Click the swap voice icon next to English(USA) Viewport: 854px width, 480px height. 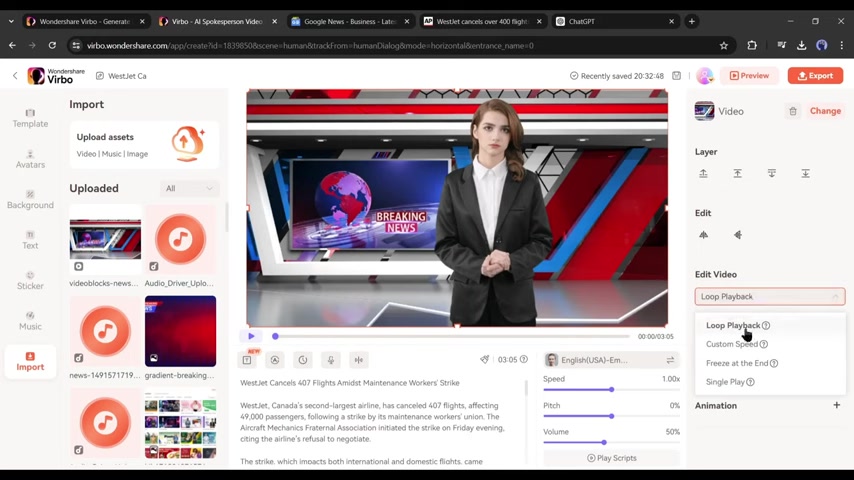pyautogui.click(x=670, y=360)
